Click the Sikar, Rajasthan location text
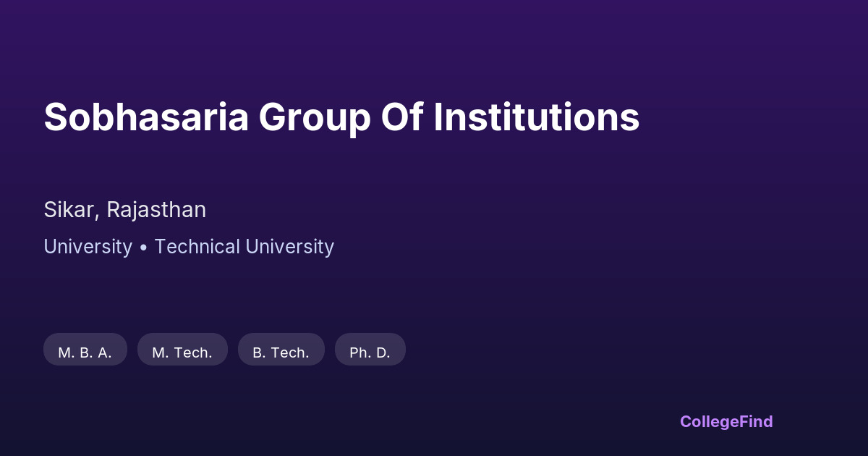This screenshot has width=868, height=456. tap(124, 210)
